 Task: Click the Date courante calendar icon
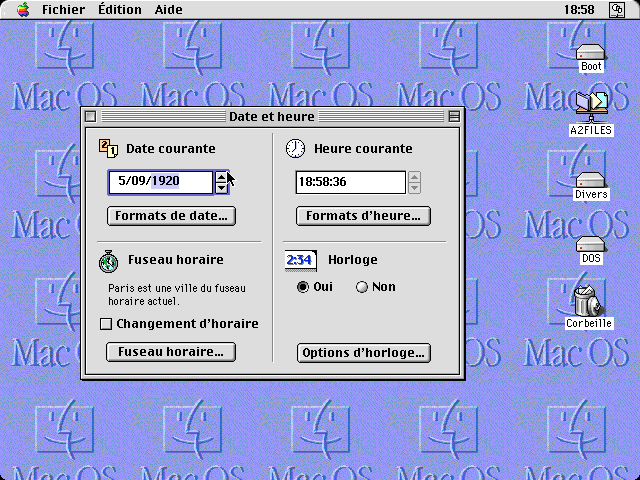[109, 149]
